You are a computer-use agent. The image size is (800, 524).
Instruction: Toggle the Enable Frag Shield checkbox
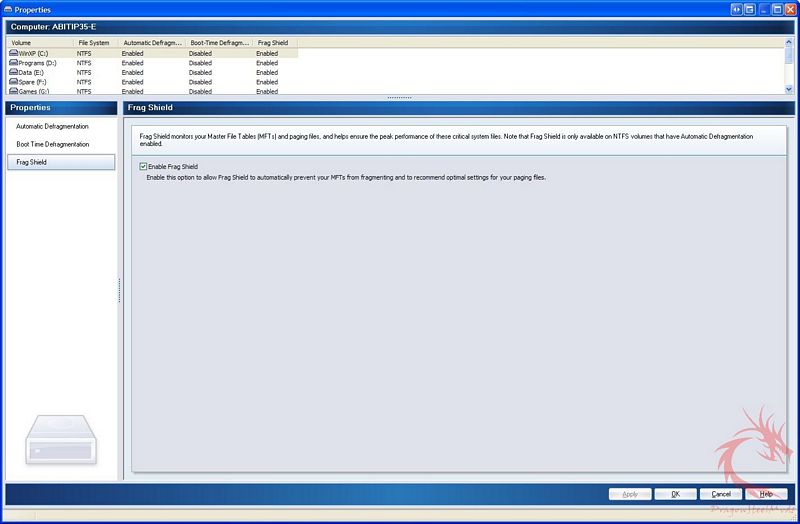(144, 166)
